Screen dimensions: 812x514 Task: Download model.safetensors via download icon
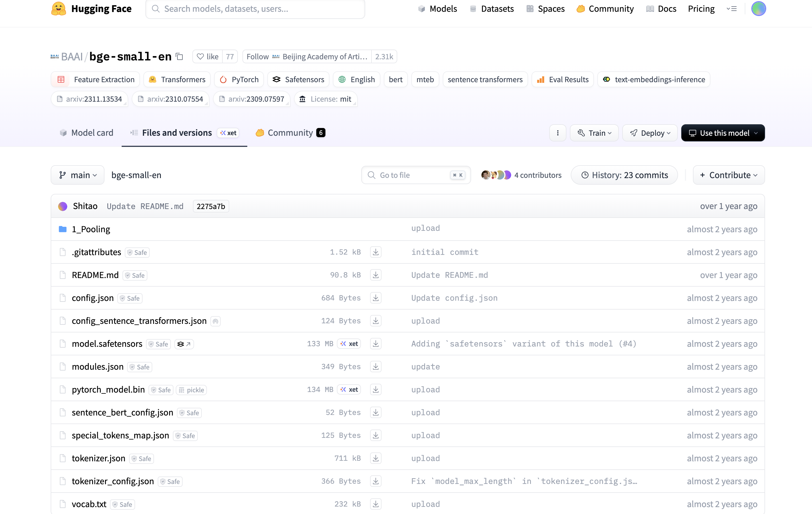(x=376, y=344)
